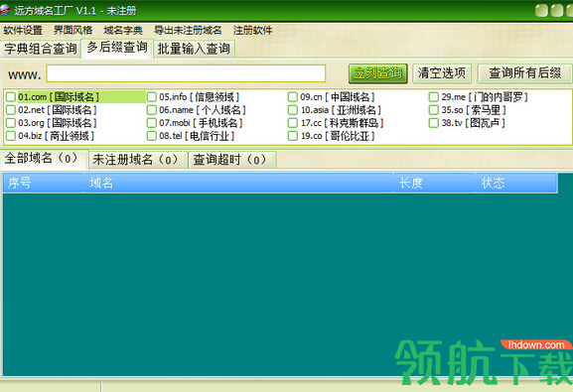This screenshot has width=573, height=392.
Task: Tick the 05.info 信息领域 checkbox
Action: pyautogui.click(x=152, y=97)
